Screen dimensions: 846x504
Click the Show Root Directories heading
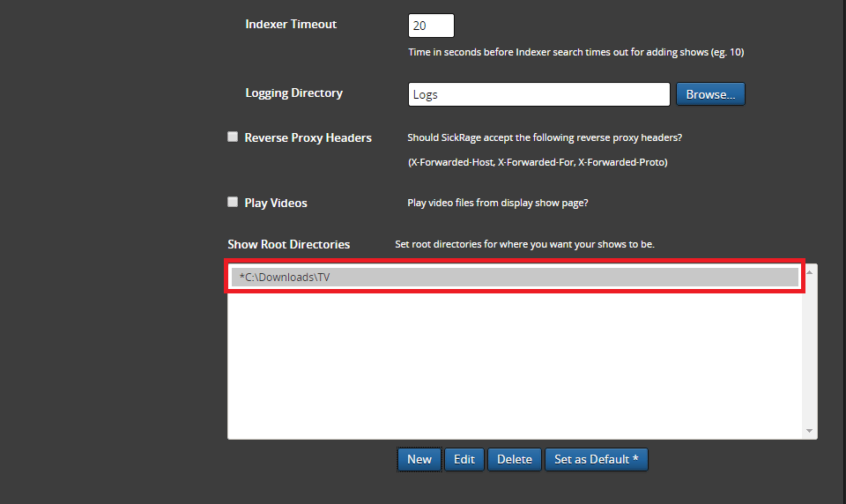[288, 244]
